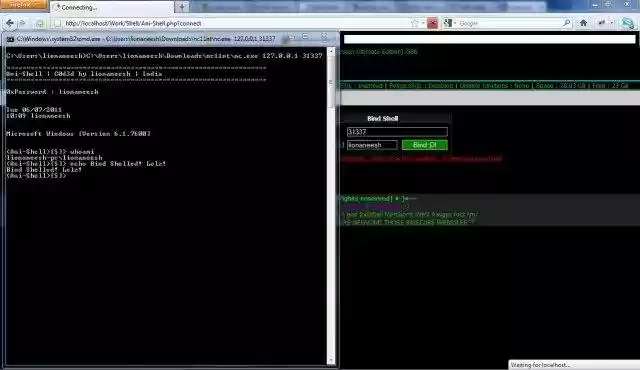This screenshot has width=640, height=370.
Task: Click the add-on icon at toolbar far right
Action: click(x=627, y=23)
